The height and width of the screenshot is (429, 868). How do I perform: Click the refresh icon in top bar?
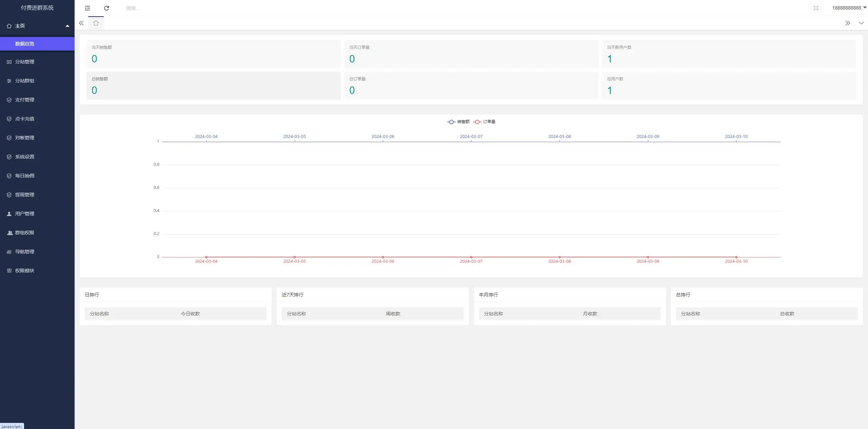click(x=106, y=8)
